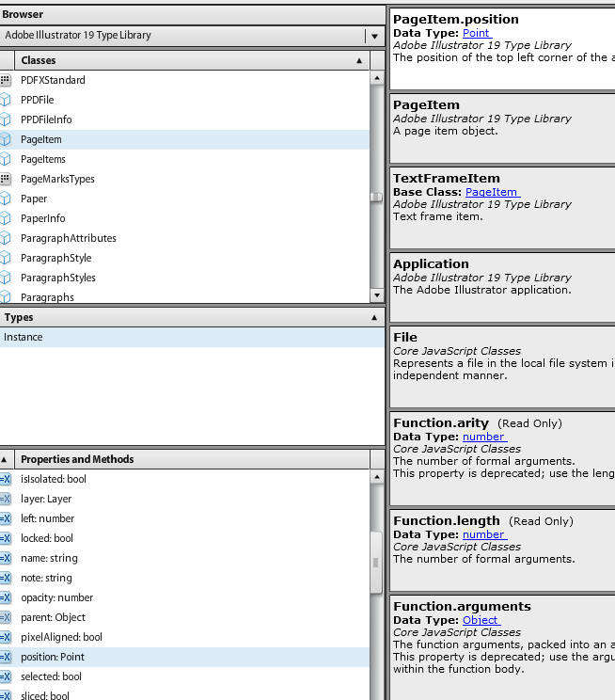Collapse the Types section header

tap(192, 317)
